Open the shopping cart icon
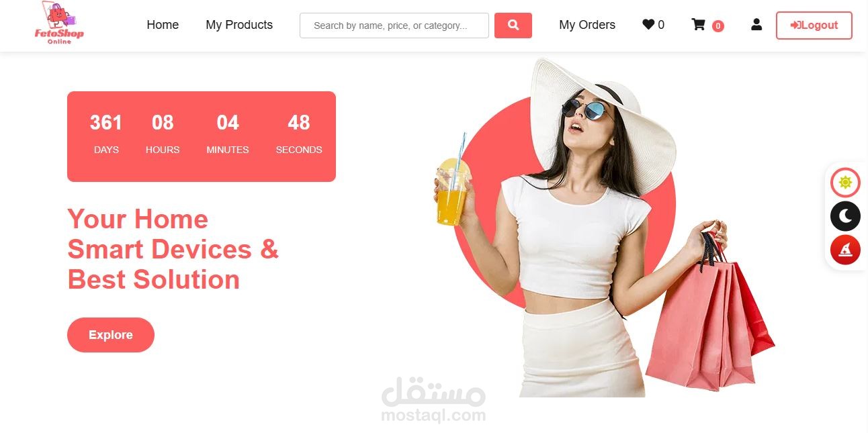 [699, 25]
